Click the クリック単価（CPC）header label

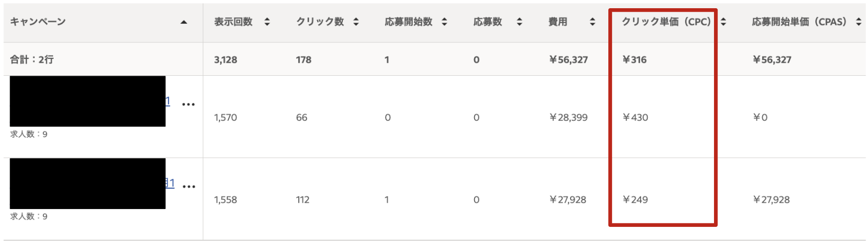(666, 22)
